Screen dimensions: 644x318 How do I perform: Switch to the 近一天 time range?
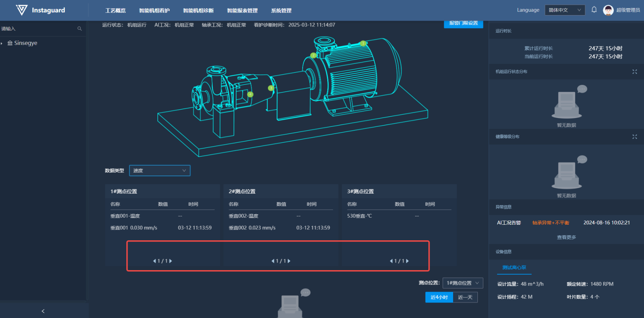pos(465,297)
